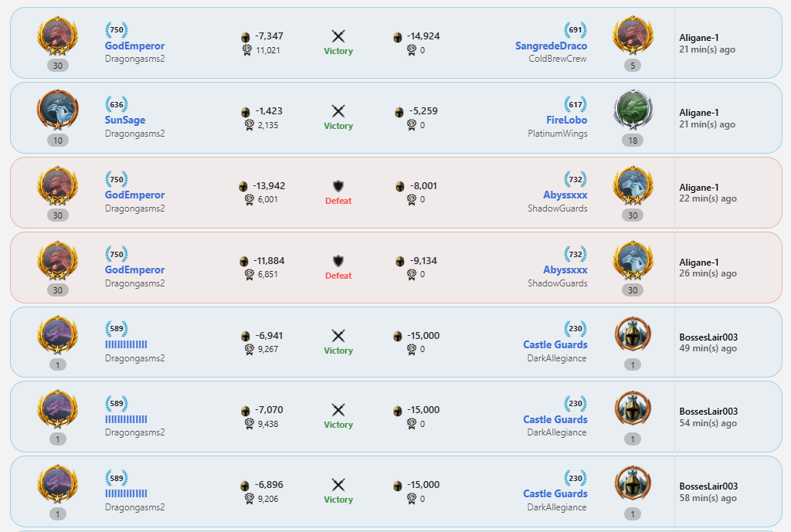This screenshot has width=791, height=532.
Task: Click the 750 level badge beside GodEmperor
Action: point(116,29)
